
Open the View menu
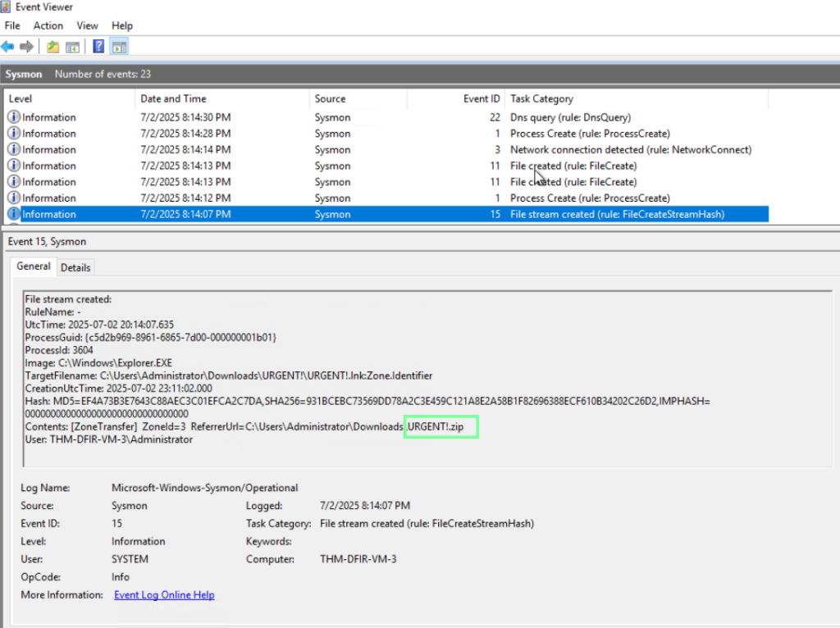(x=87, y=26)
